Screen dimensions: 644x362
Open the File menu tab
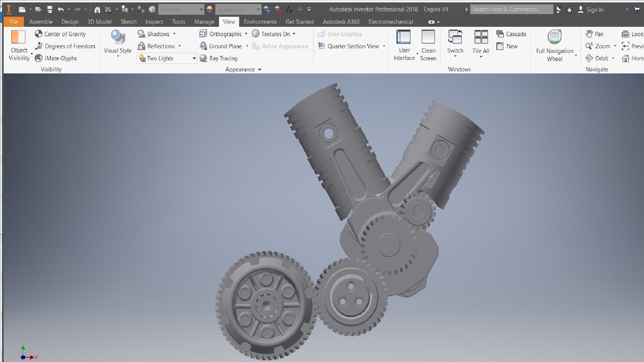[14, 21]
